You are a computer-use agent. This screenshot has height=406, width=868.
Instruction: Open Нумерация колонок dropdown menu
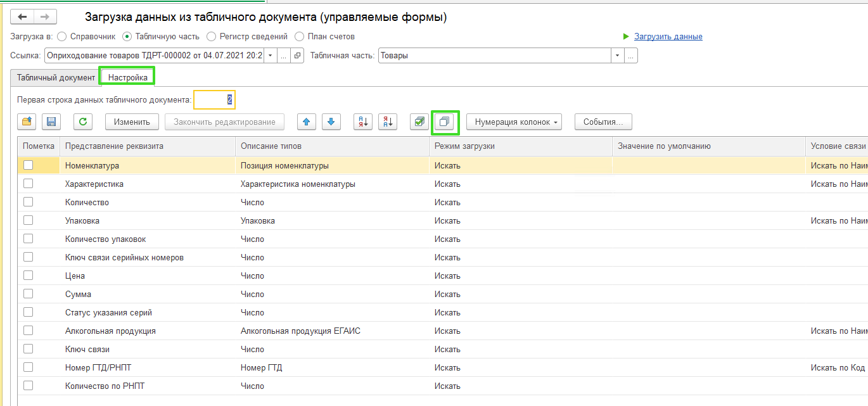click(514, 122)
